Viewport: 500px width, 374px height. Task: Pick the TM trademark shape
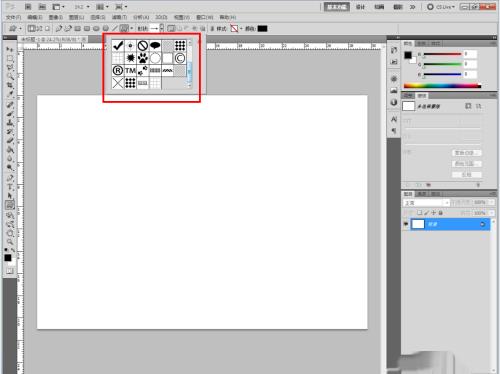pyautogui.click(x=130, y=71)
